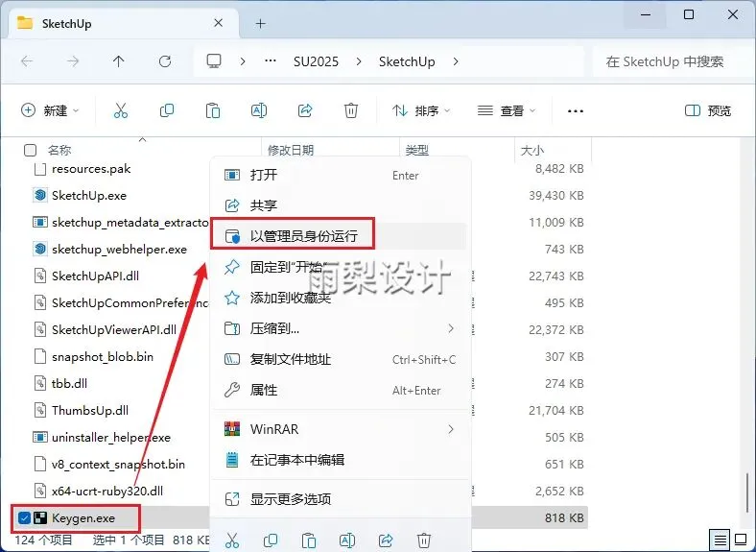The image size is (756, 552).
Task: Click the address bar ellipsis for hidden path
Action: coord(271,61)
